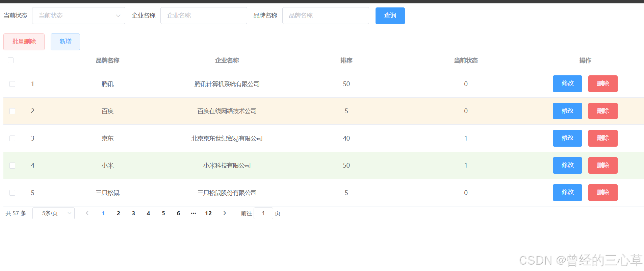Click the 新增 add button
Screen dimensions: 644x271
coord(65,42)
